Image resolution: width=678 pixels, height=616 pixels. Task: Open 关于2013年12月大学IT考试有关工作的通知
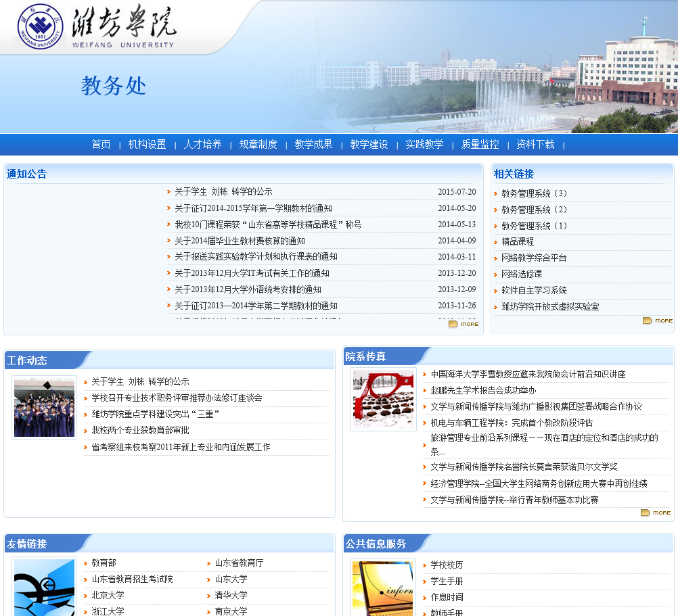coord(252,273)
